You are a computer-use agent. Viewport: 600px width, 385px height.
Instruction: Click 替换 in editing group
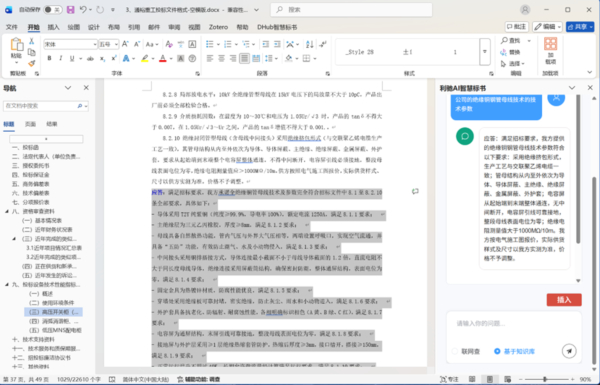510,52
